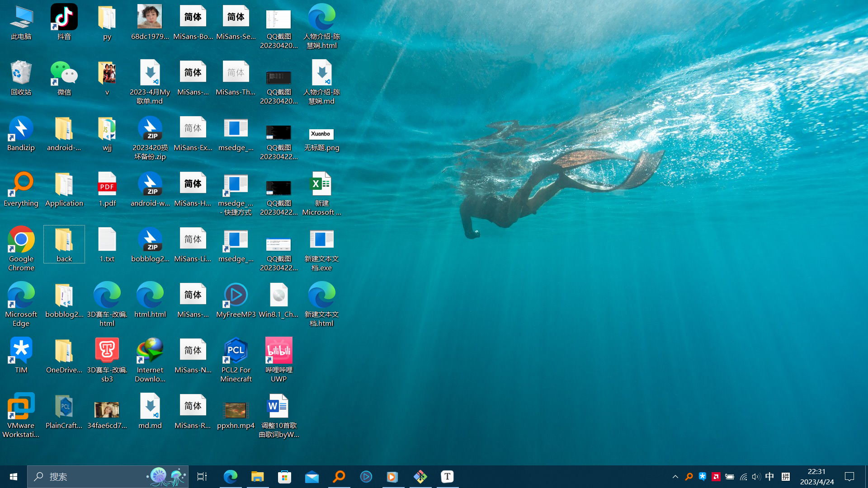
Task: Open the red AMD tray icon
Action: click(x=716, y=477)
